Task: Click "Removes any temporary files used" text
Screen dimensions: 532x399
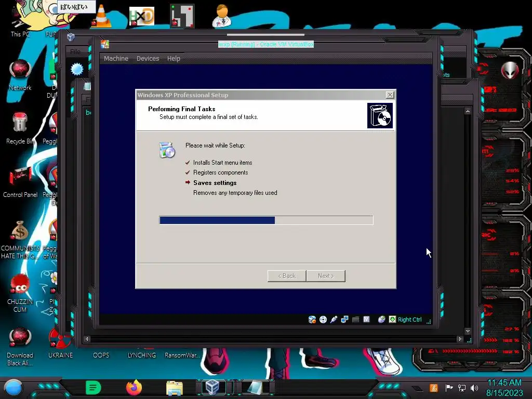Action: [235, 193]
